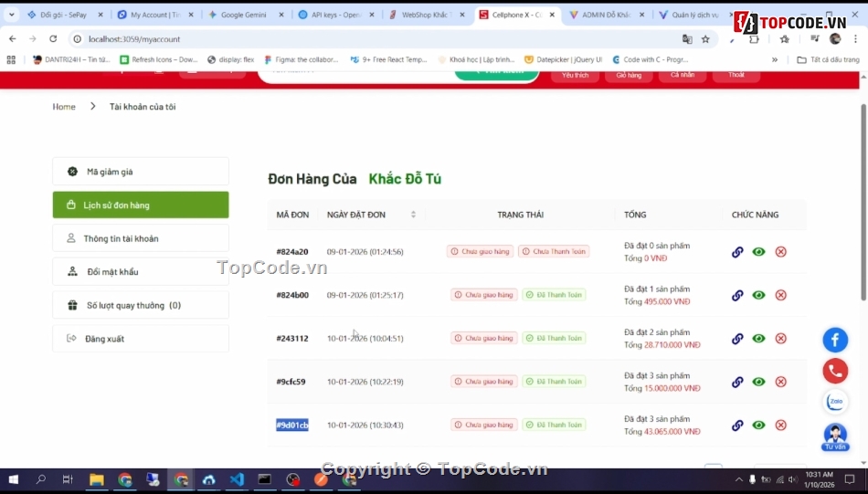Open Thông tin tài khoản sidebar item
Screen dimensions: 868x494
click(141, 238)
